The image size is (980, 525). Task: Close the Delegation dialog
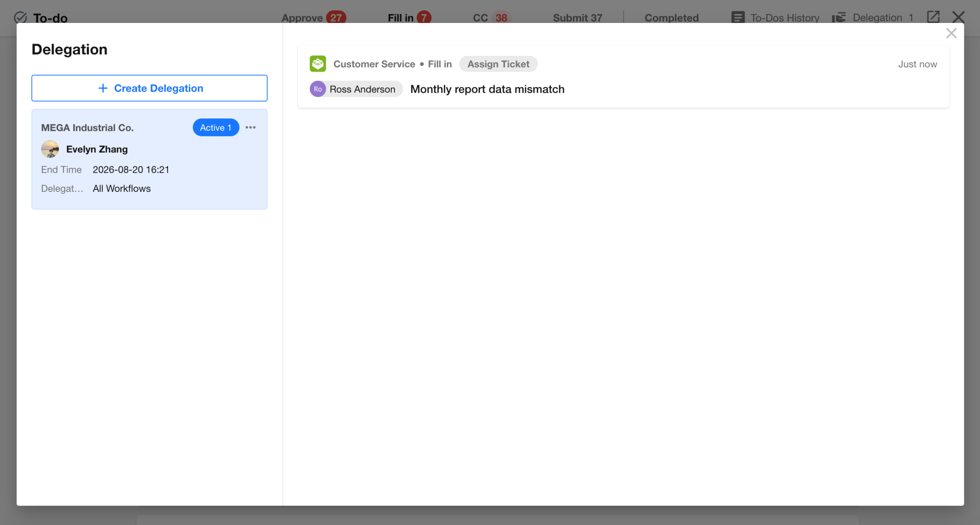pyautogui.click(x=951, y=33)
